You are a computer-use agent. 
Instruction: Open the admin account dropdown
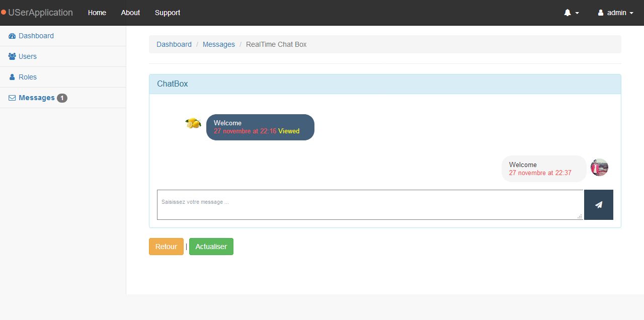[x=616, y=13]
